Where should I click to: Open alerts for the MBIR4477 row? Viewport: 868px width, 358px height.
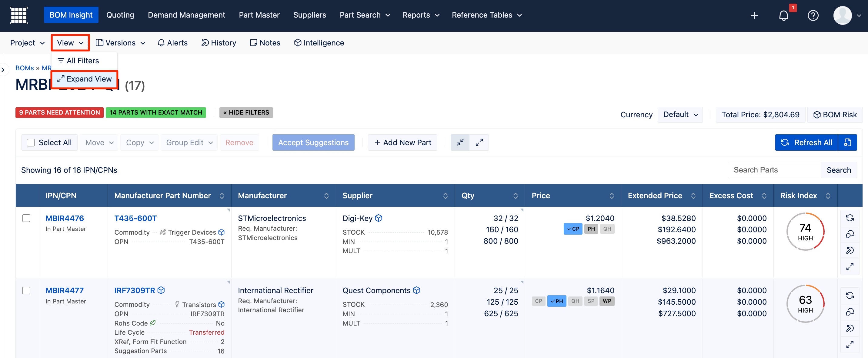(x=850, y=312)
